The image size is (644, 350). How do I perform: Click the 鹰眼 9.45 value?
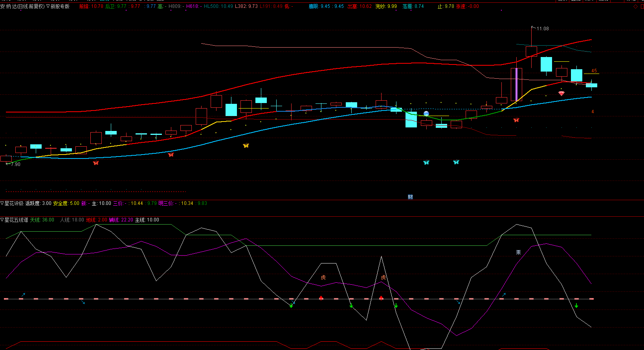click(319, 6)
